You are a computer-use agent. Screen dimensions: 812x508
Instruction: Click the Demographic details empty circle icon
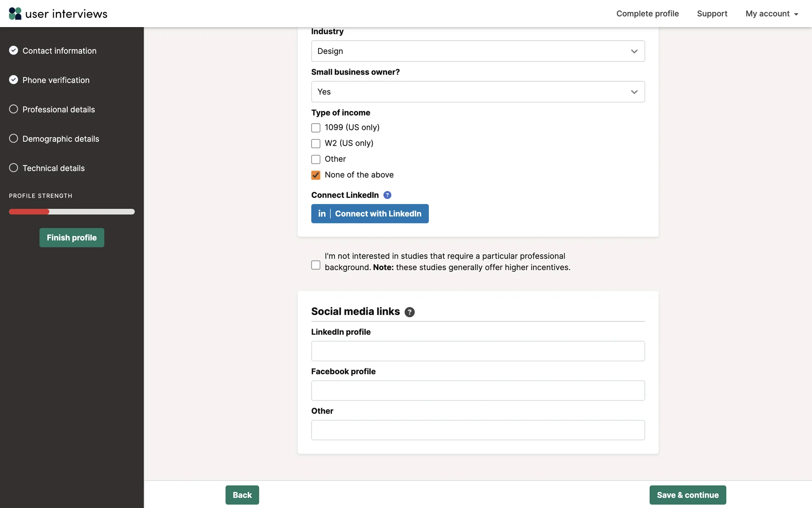(14, 138)
